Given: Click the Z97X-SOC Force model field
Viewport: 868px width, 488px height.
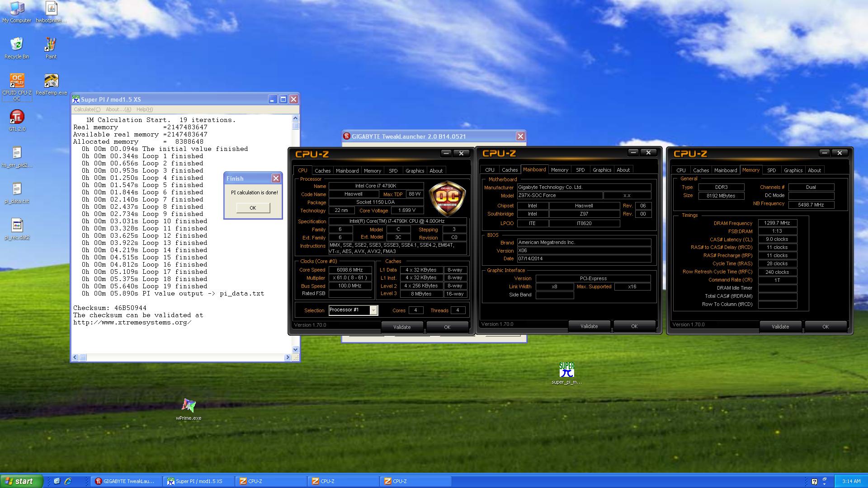Looking at the screenshot, I should pos(560,196).
